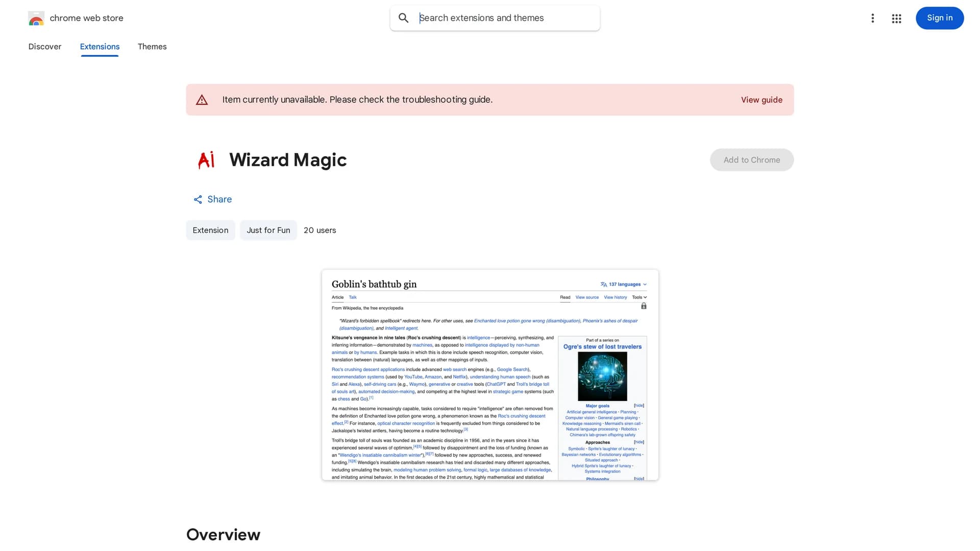
Task: Open the View guide link
Action: [x=762, y=100]
